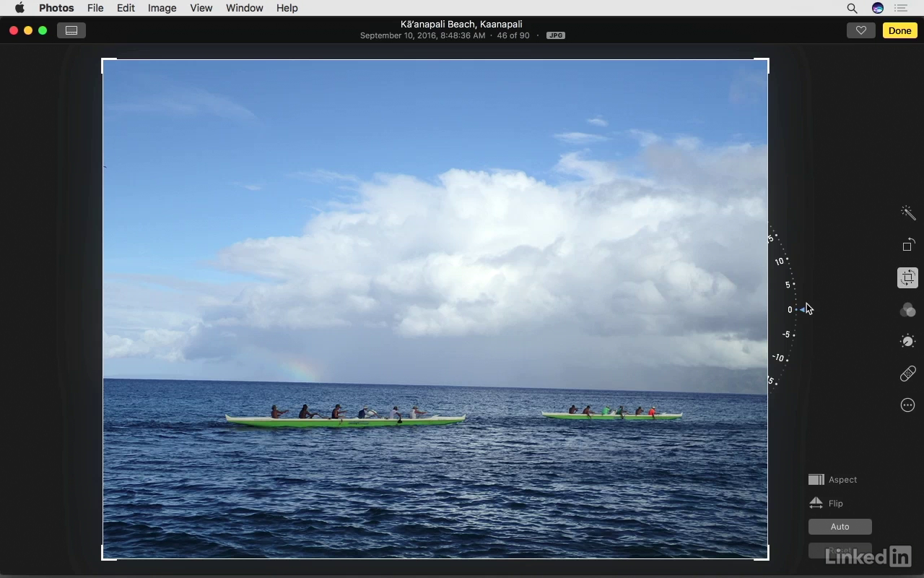Open the Image menu
Image resolution: width=924 pixels, height=578 pixels.
pos(162,8)
